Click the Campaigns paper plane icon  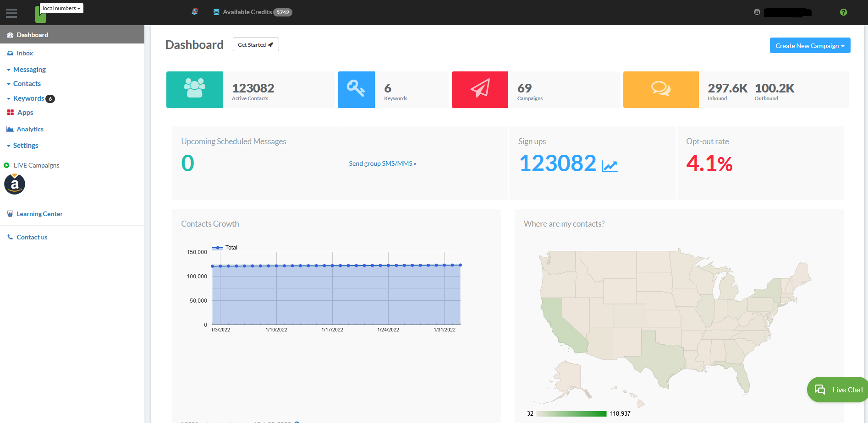480,89
